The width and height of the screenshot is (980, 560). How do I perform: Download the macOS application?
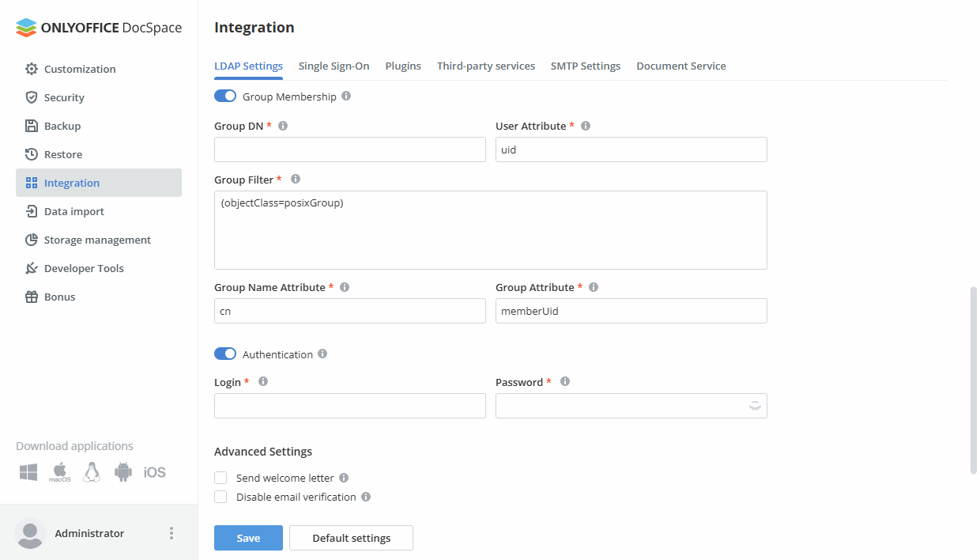pos(59,471)
